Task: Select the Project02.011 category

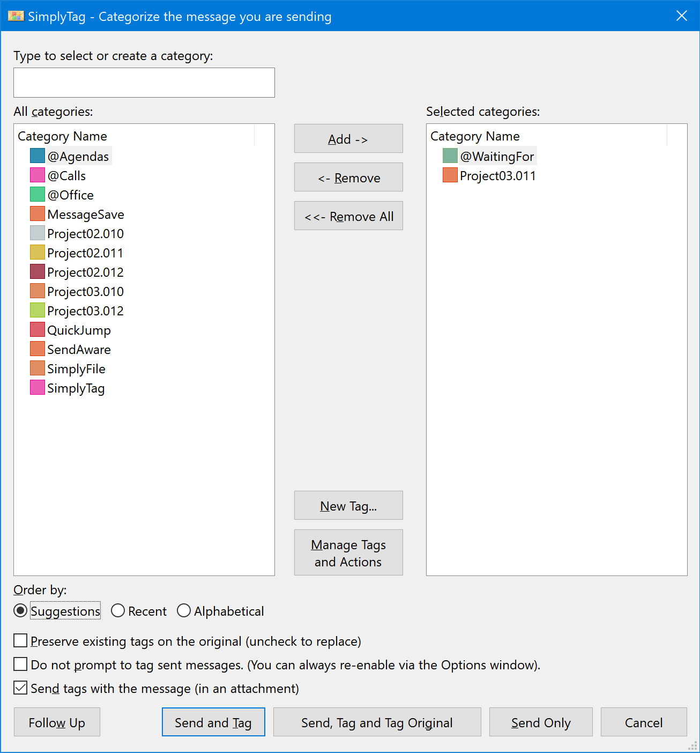Action: (x=85, y=253)
